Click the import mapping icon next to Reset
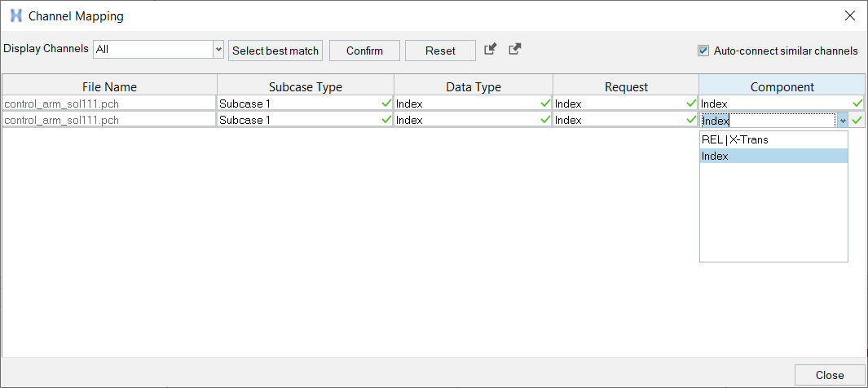This screenshot has height=388, width=868. click(x=490, y=49)
